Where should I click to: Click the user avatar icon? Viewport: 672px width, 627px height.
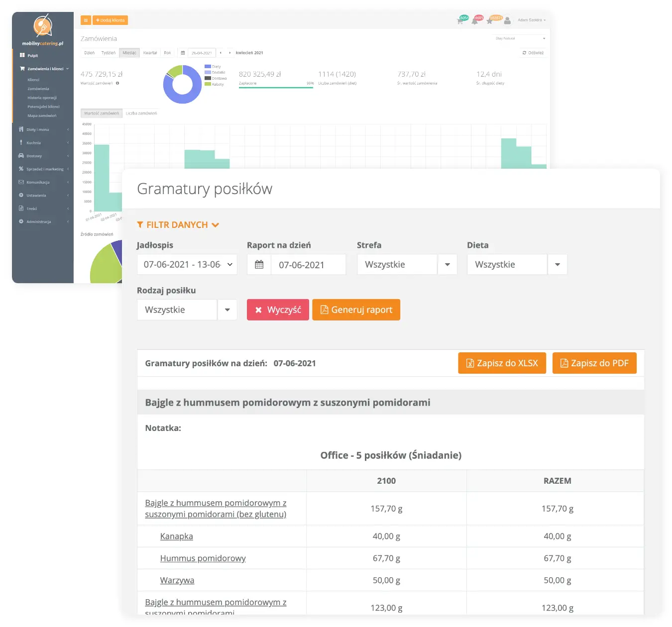(507, 21)
